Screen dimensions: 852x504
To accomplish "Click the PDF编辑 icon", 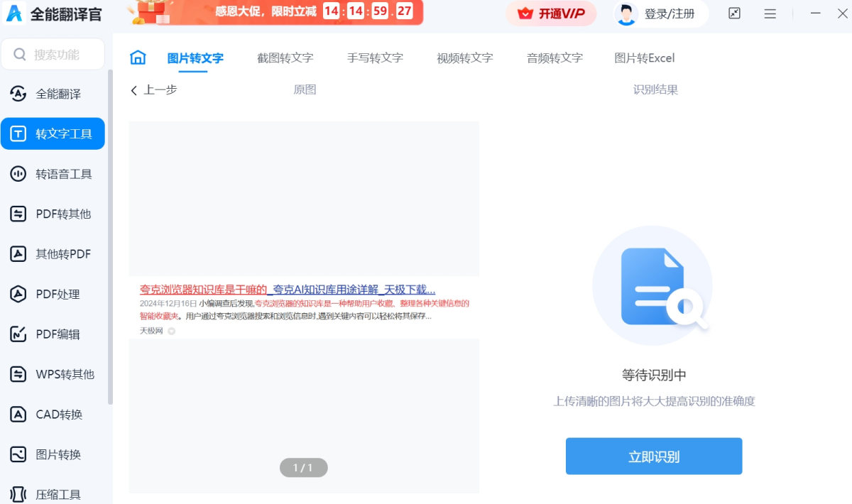I will click(x=18, y=334).
